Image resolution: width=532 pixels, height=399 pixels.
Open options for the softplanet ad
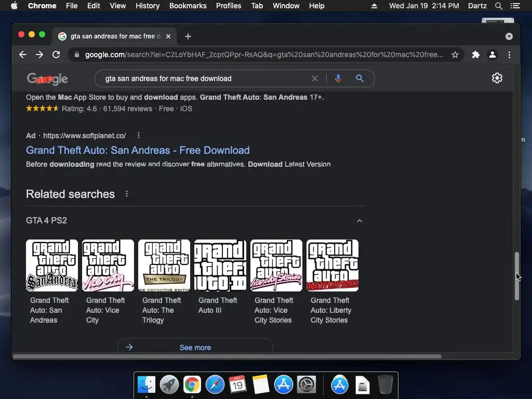138,136
